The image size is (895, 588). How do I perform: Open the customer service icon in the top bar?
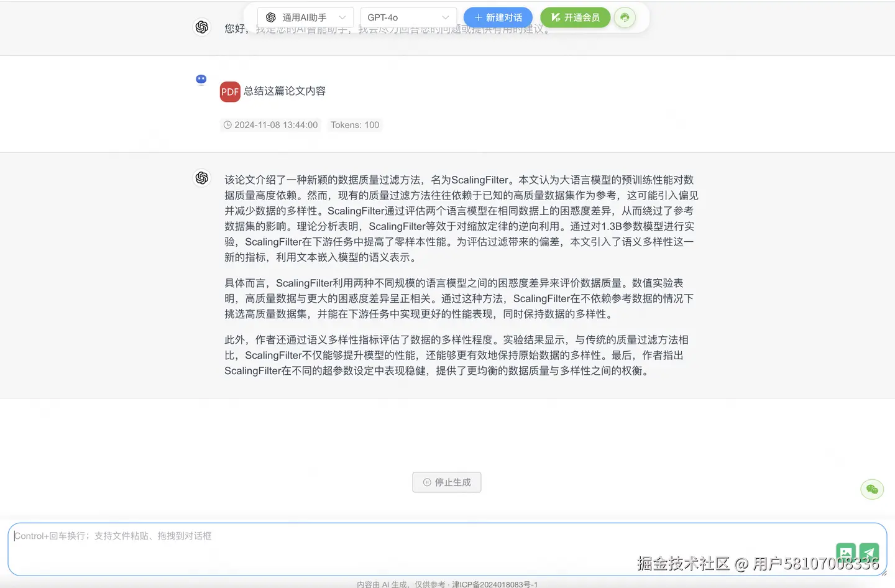click(625, 17)
